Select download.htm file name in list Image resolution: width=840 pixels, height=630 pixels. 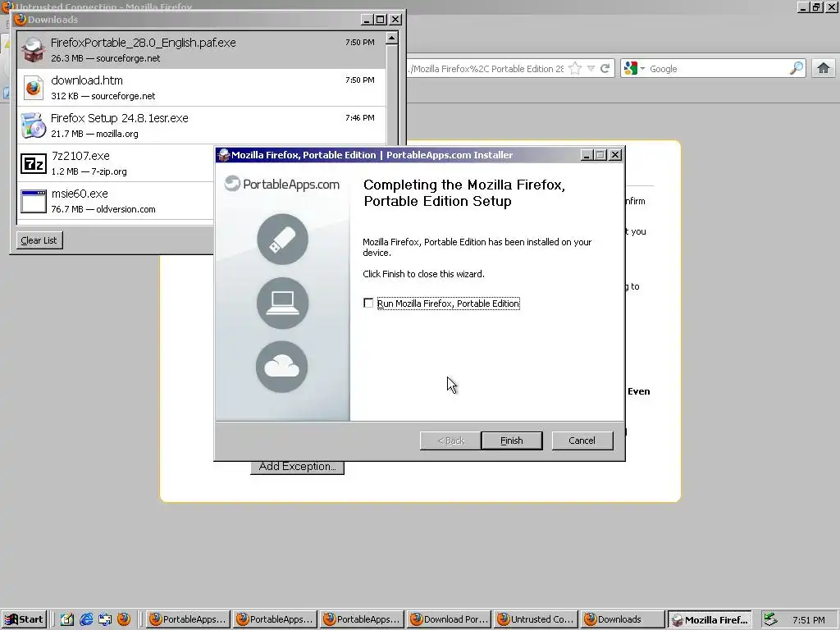[x=87, y=80]
